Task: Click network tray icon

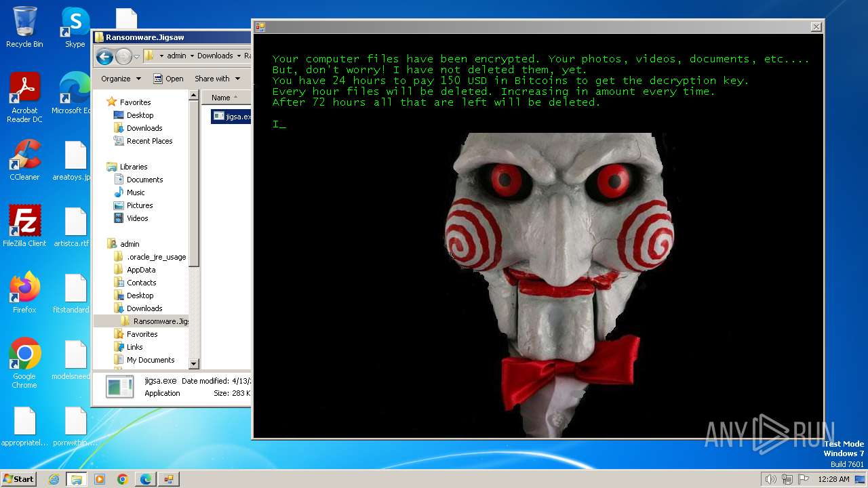Action: (x=787, y=479)
